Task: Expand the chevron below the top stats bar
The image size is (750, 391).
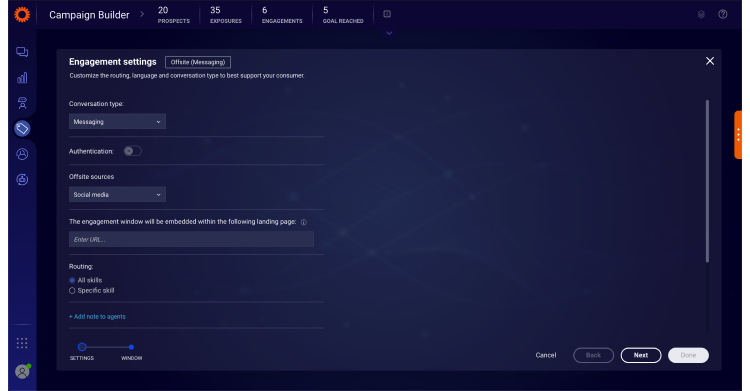Action: click(x=389, y=33)
